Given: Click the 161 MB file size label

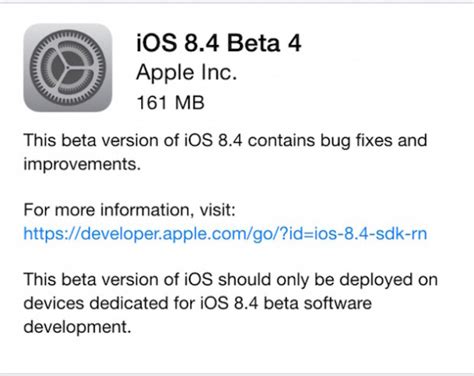Looking at the screenshot, I should point(170,102).
